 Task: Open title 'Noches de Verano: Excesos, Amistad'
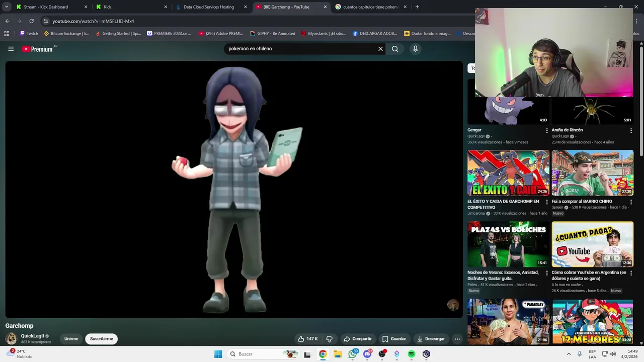503,276
